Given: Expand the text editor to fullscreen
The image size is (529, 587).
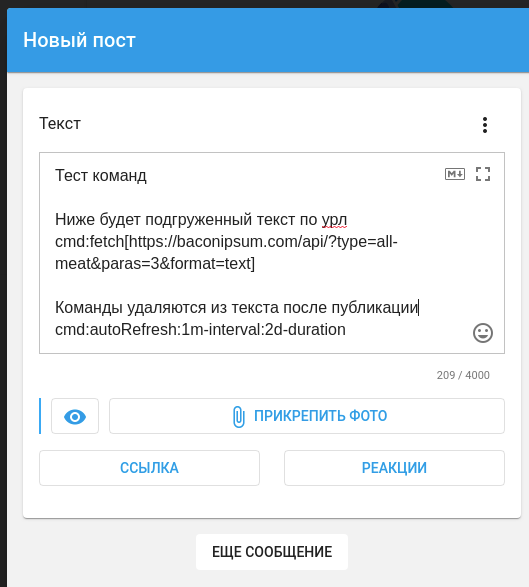Looking at the screenshot, I should click(483, 174).
